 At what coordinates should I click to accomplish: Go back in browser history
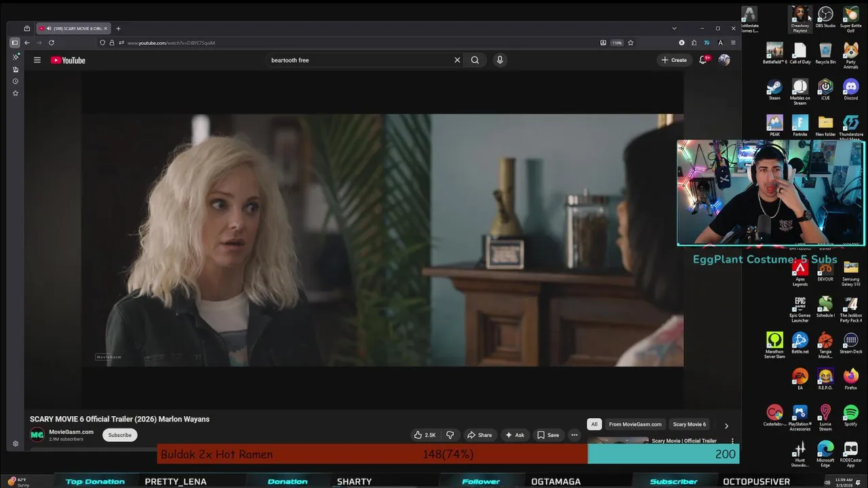(27, 43)
